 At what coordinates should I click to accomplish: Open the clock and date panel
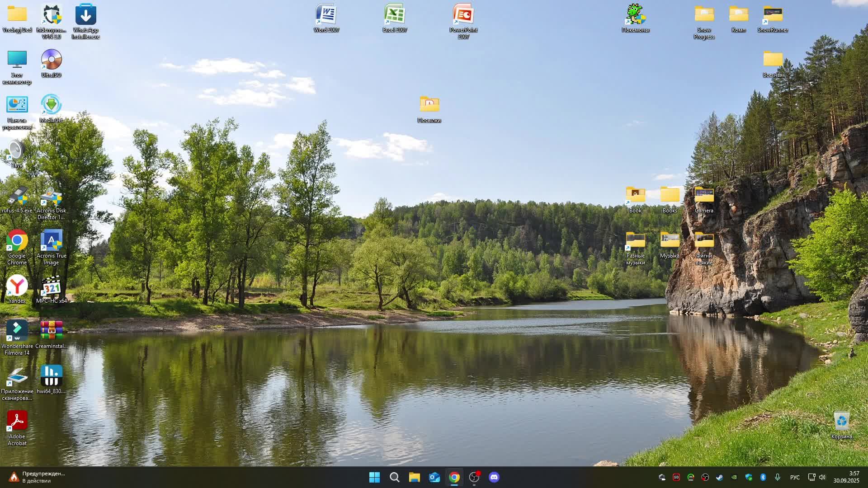tap(846, 477)
